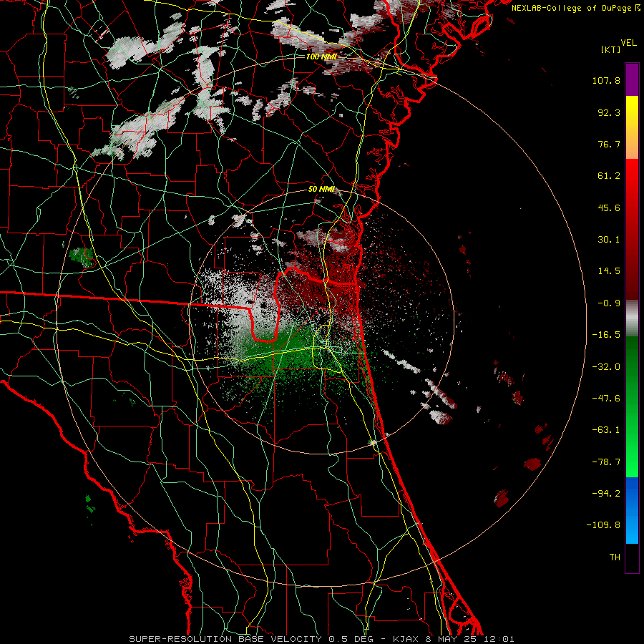Click the -32.0 legend value

(x=606, y=367)
